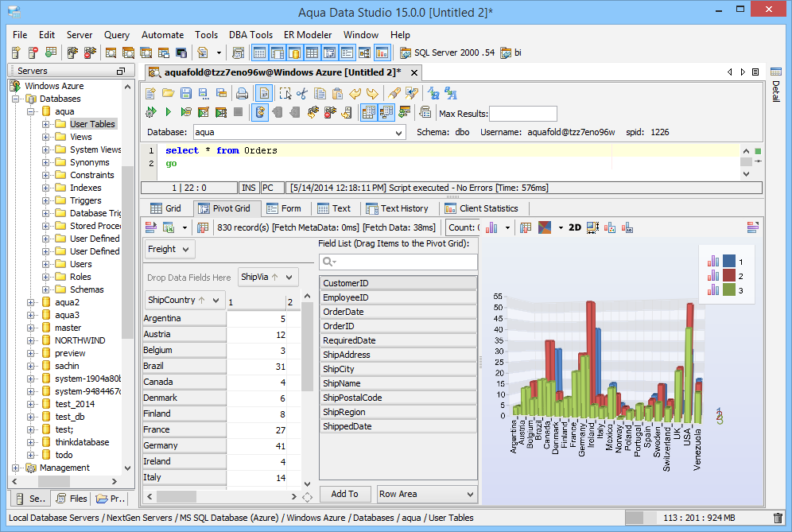Image resolution: width=792 pixels, height=532 pixels.
Task: Click the chart type bar icon
Action: coord(491,228)
